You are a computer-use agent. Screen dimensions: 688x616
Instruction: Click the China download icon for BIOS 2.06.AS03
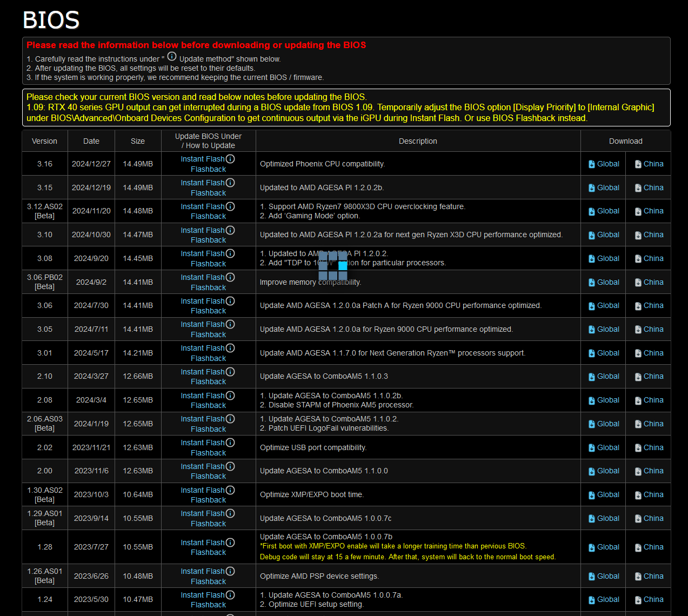[x=638, y=424]
